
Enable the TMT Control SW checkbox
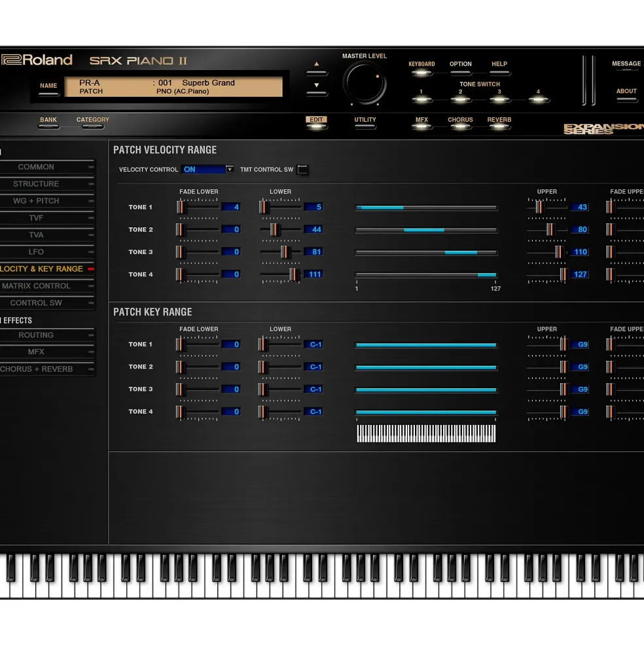302,170
